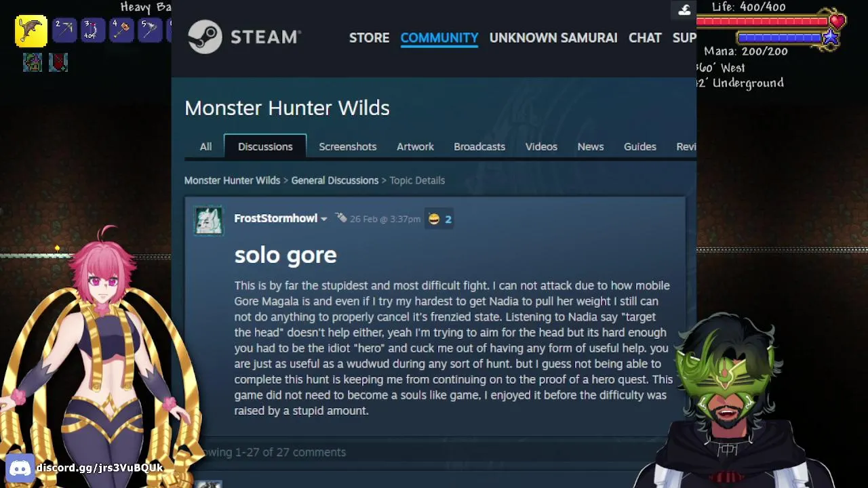Image resolution: width=868 pixels, height=488 pixels.
Task: Click FrostStormhowl's avatar thumbnail
Action: pyautogui.click(x=209, y=220)
